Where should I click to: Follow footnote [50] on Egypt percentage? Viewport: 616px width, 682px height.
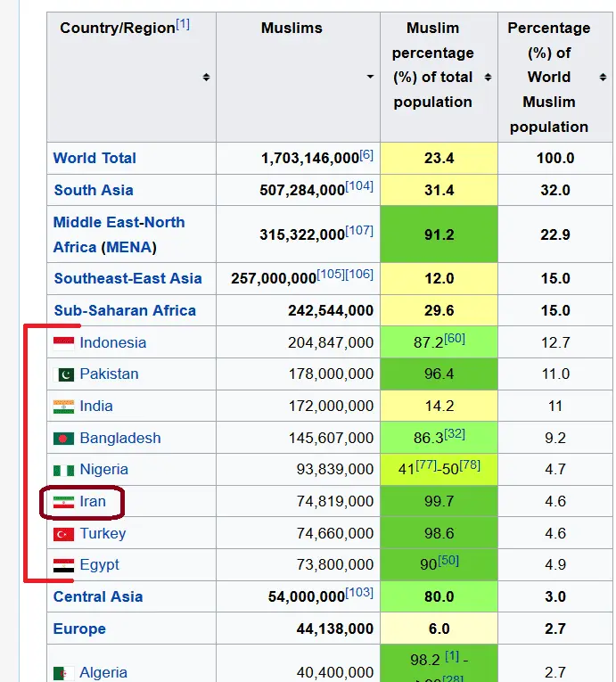click(x=448, y=561)
